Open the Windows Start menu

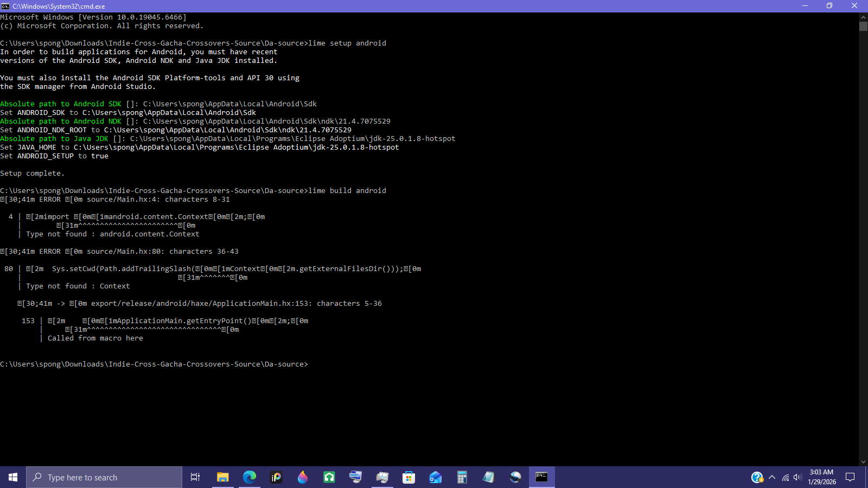tap(13, 477)
